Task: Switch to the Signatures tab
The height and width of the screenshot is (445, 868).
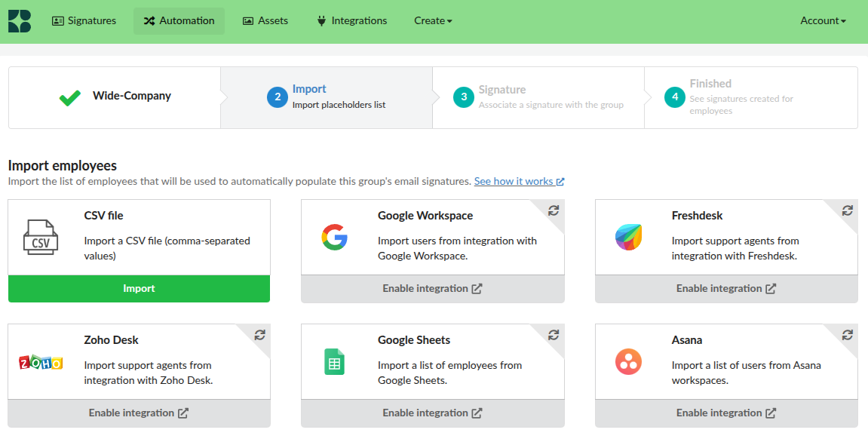Action: point(84,20)
